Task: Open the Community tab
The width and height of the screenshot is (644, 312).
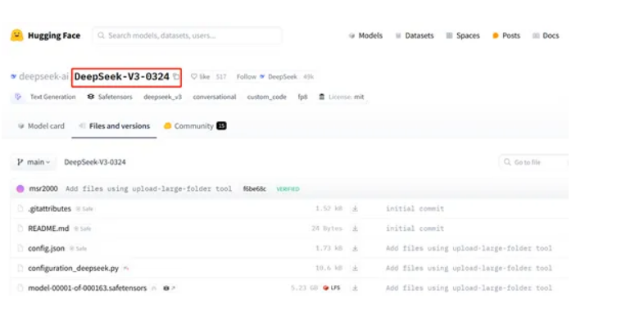Action: (195, 126)
